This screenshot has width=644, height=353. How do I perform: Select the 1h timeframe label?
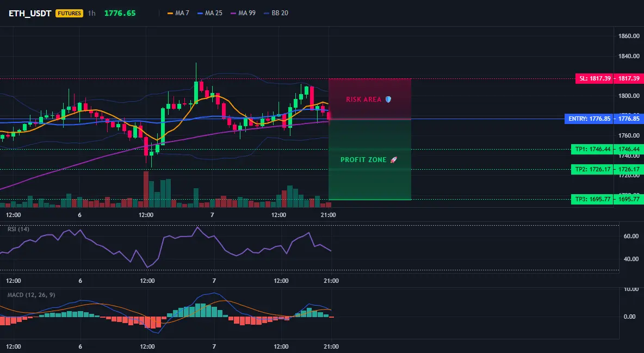(x=91, y=13)
